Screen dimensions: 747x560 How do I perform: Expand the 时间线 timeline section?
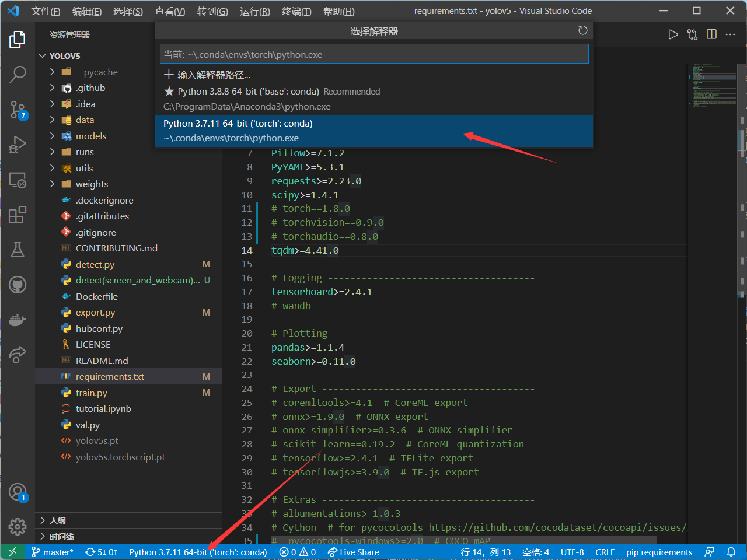point(128,537)
